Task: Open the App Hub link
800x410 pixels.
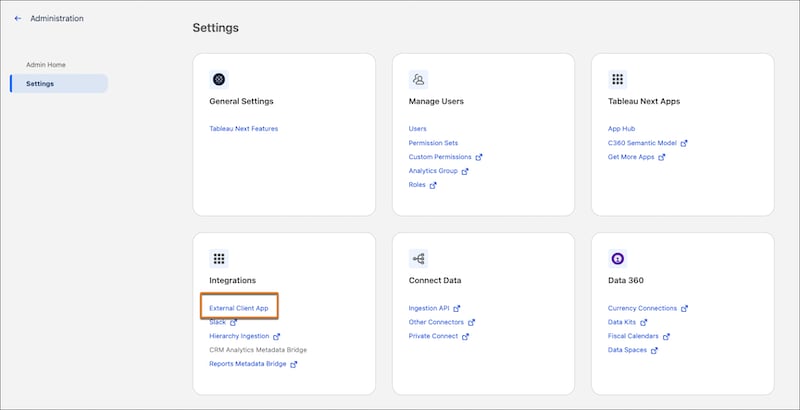Action: (x=621, y=129)
